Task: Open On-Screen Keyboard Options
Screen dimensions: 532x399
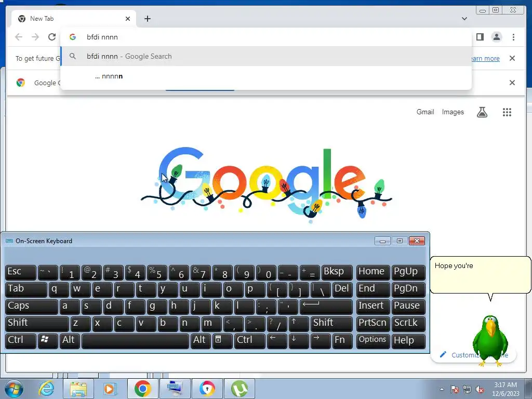Action: 373,341
